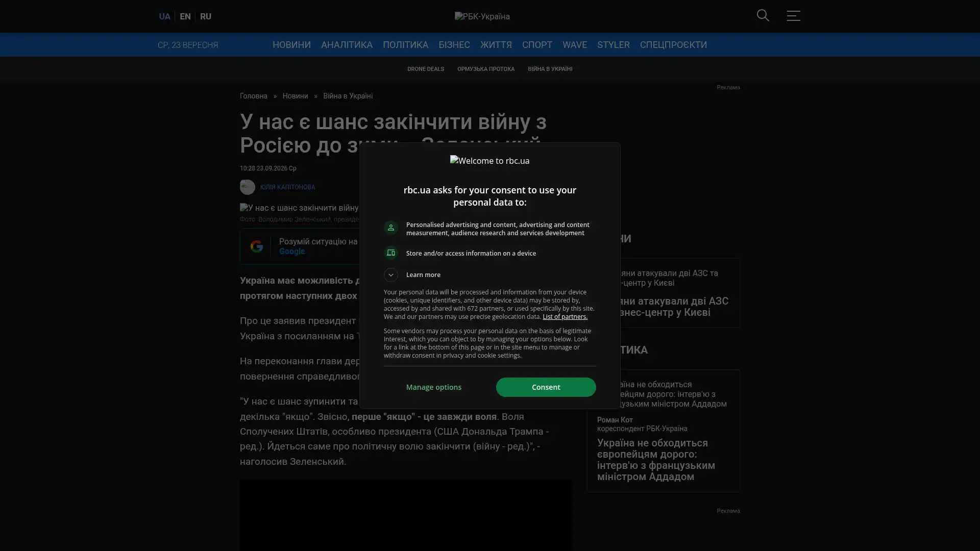Open the ОРМУЗЬКА ПРОТОКА topic link
This screenshot has width=980, height=551.
(486, 69)
